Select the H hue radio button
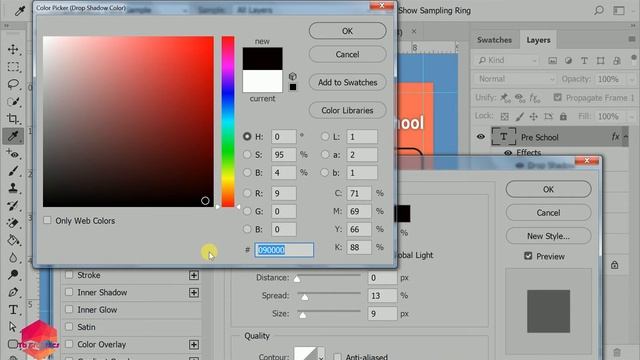Image resolution: width=640 pixels, height=360 pixels. 247,136
